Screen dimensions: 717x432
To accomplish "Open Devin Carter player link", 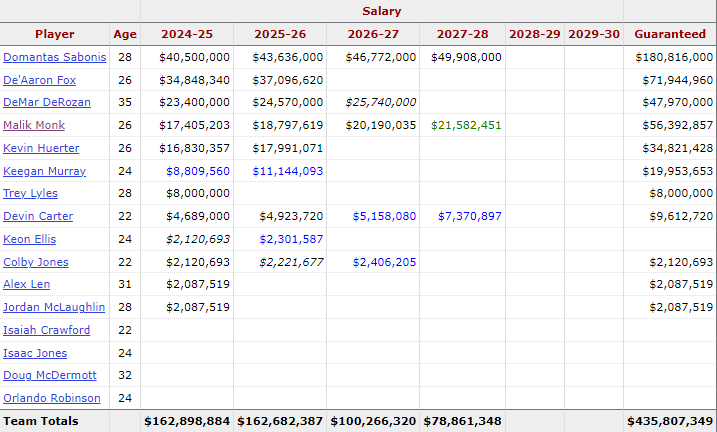I will click(38, 216).
